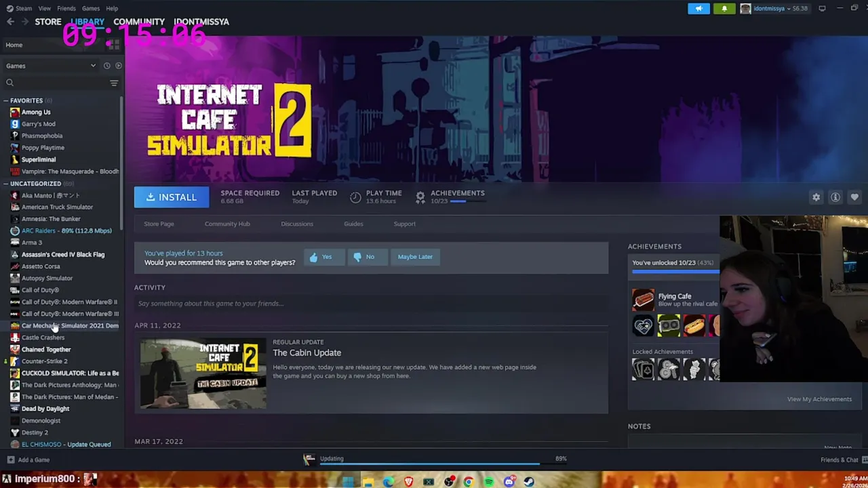Open the Help menu

point(112,9)
